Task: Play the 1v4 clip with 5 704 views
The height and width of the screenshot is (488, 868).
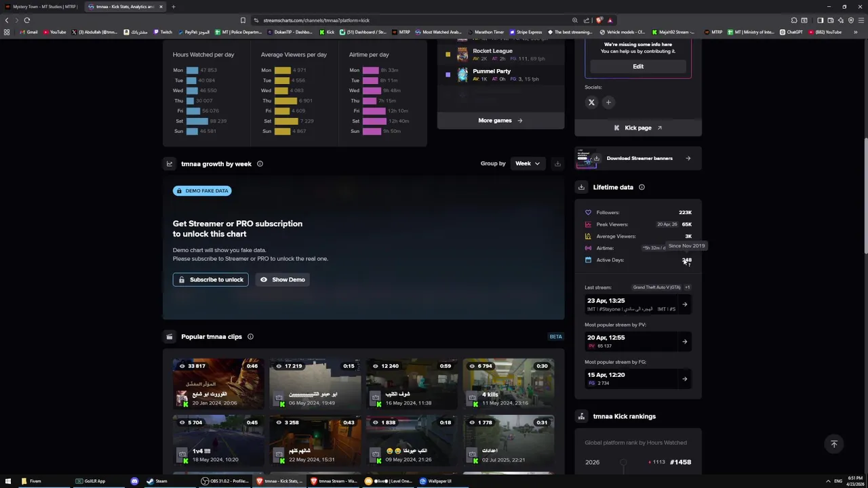Action: click(x=218, y=441)
